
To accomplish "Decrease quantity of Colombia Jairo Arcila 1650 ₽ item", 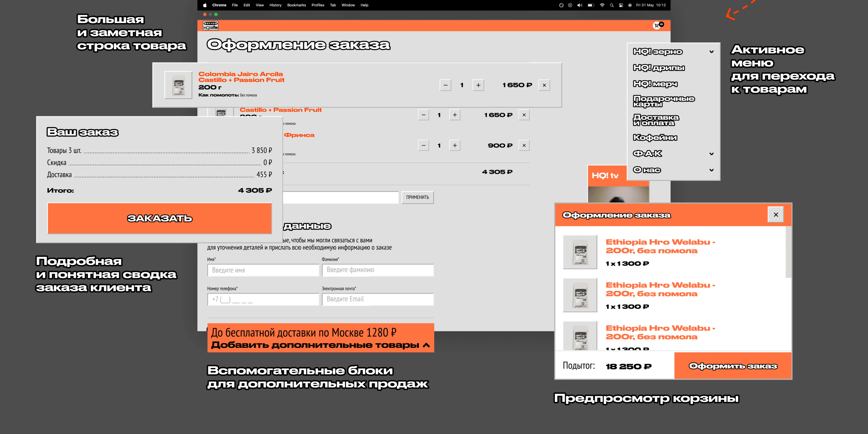I will point(445,85).
